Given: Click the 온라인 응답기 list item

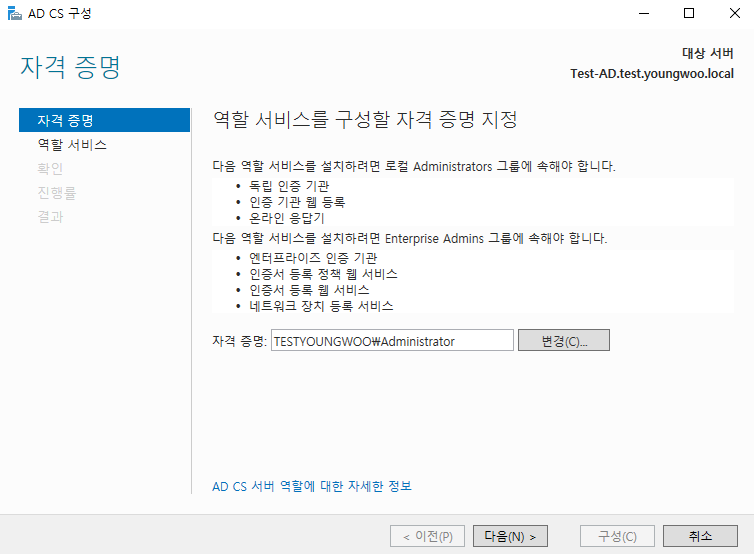Looking at the screenshot, I should pyautogui.click(x=287, y=218).
